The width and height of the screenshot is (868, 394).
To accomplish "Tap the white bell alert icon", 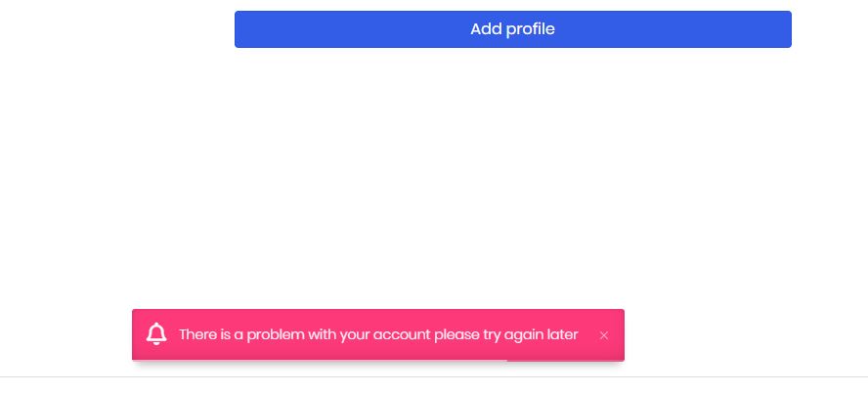I will coord(156,334).
